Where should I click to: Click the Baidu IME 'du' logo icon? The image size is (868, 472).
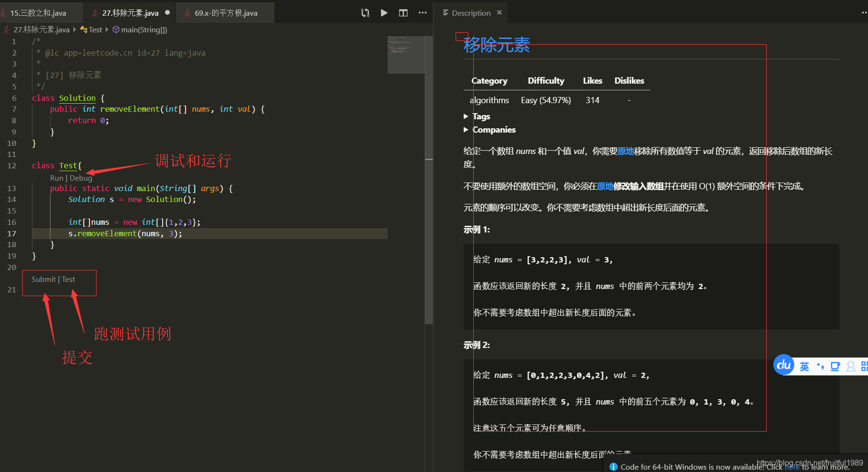click(784, 365)
